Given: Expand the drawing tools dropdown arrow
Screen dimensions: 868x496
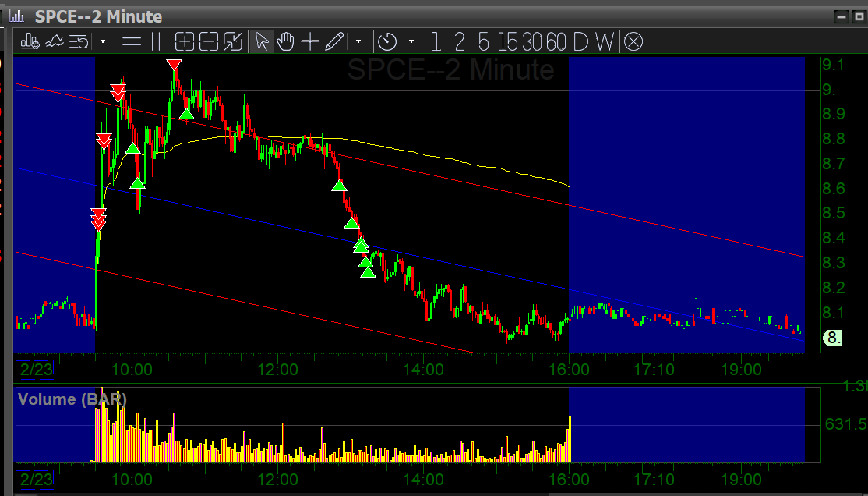Looking at the screenshot, I should point(358,41).
